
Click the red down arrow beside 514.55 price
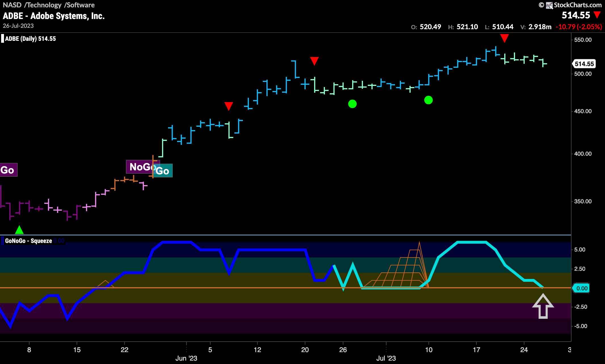597,15
